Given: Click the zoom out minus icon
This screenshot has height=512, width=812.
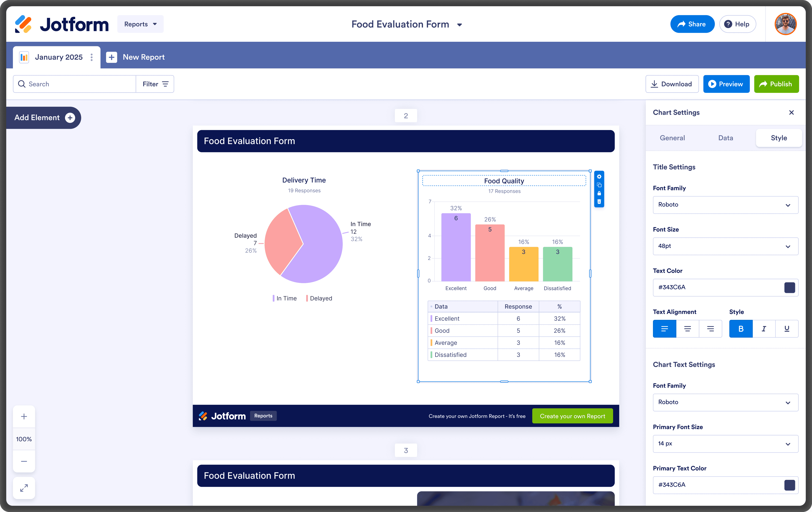Looking at the screenshot, I should coord(24,461).
